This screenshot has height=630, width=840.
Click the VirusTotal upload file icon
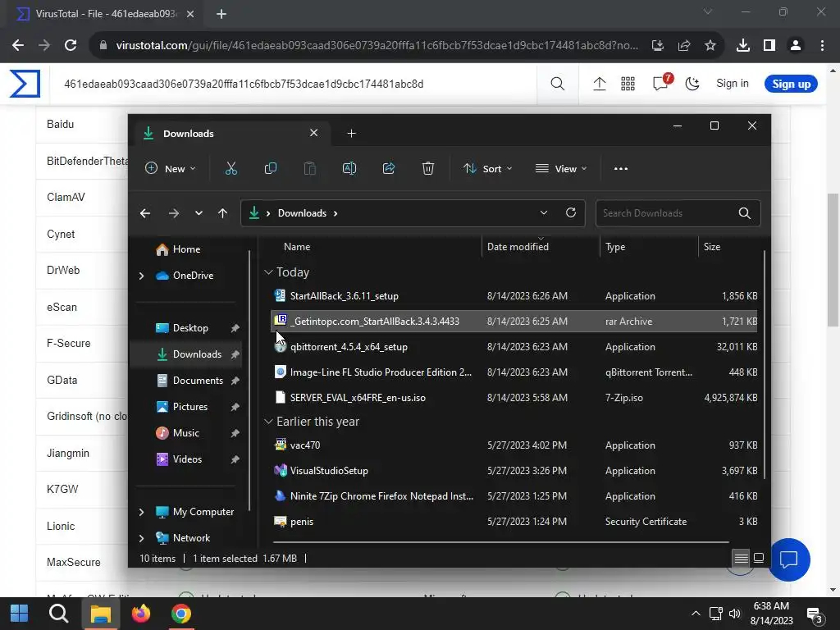coord(600,84)
